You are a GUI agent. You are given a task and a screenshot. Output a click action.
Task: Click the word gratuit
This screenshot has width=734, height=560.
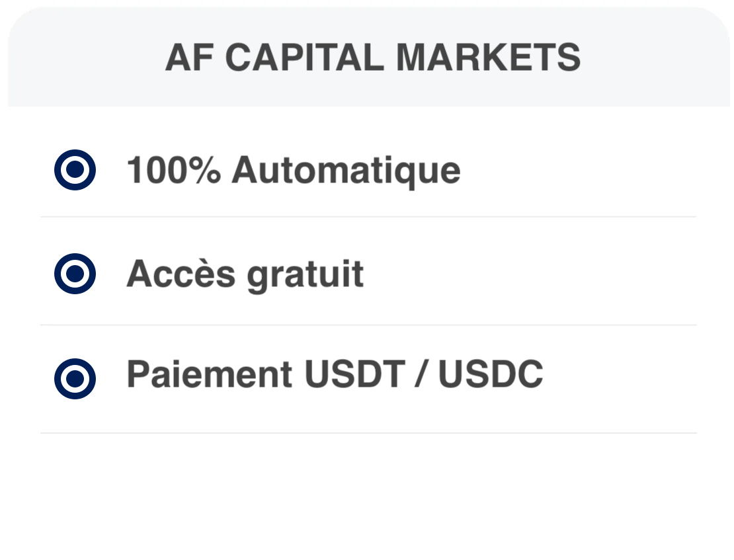305,273
